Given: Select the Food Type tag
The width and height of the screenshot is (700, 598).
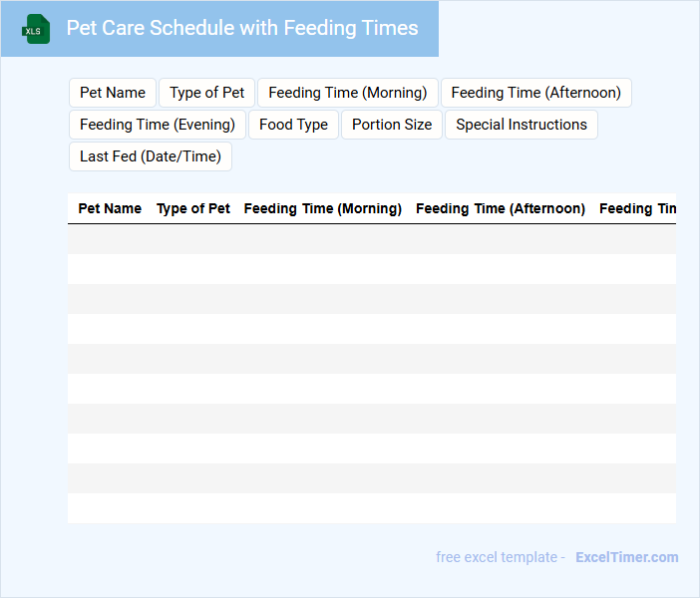Looking at the screenshot, I should 293,125.
